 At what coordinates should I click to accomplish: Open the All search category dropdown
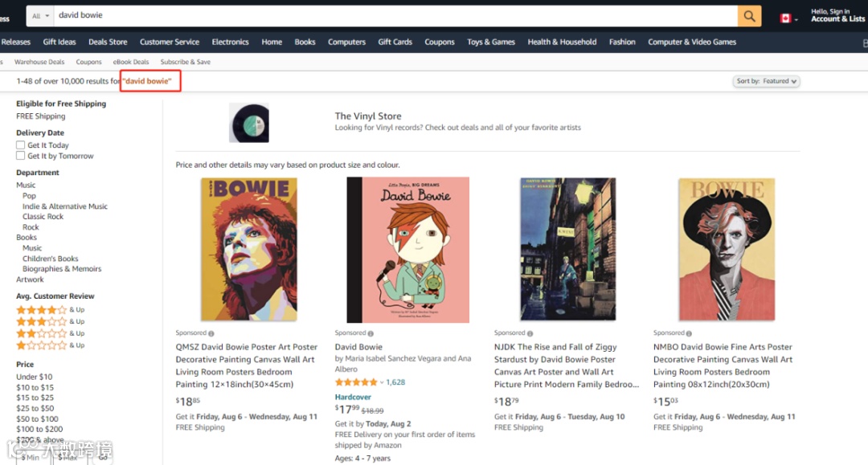click(x=40, y=16)
